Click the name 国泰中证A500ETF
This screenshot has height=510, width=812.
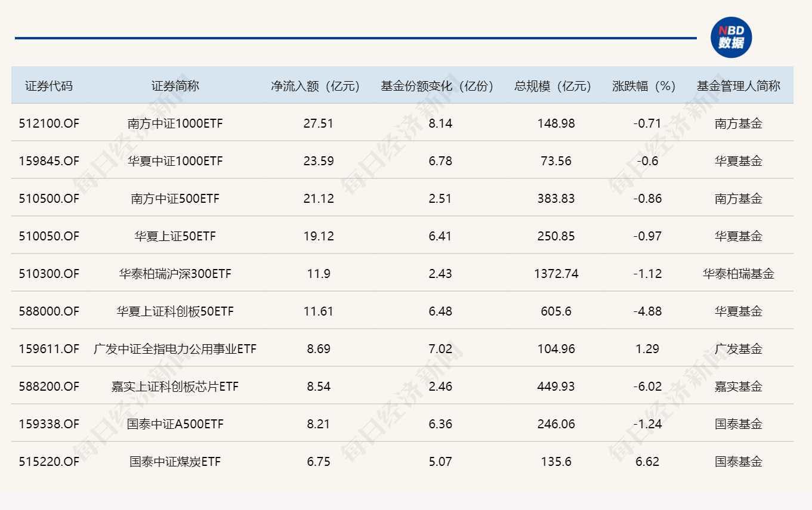coord(175,424)
